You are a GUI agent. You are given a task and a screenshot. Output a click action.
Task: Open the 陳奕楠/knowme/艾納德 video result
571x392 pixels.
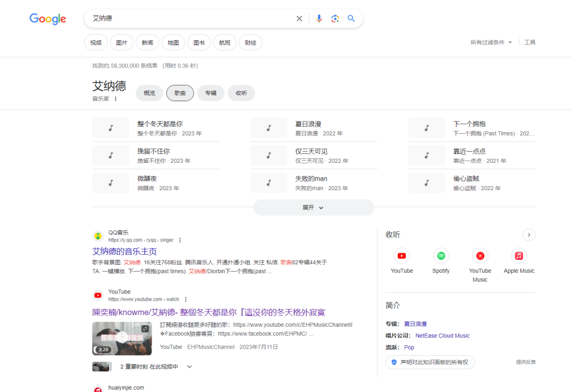point(209,312)
